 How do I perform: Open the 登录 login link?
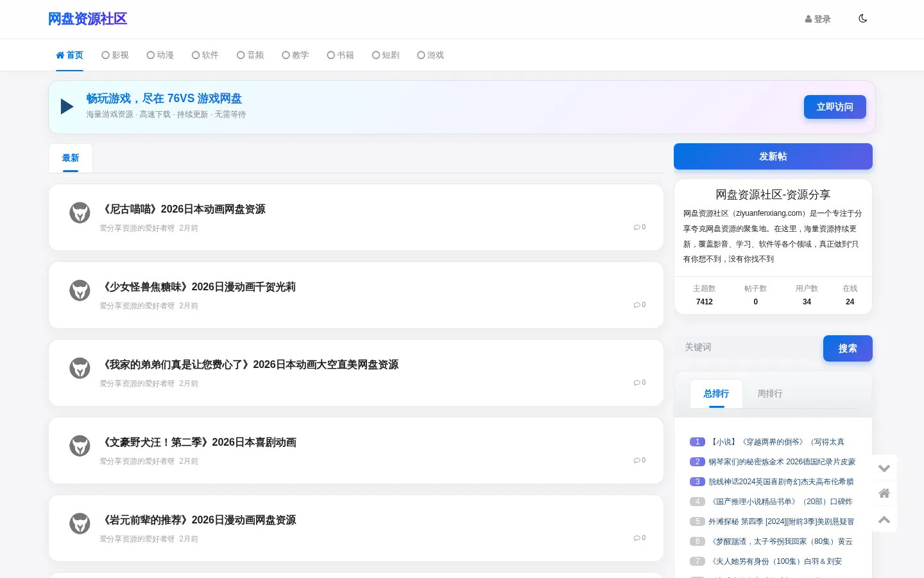(817, 19)
